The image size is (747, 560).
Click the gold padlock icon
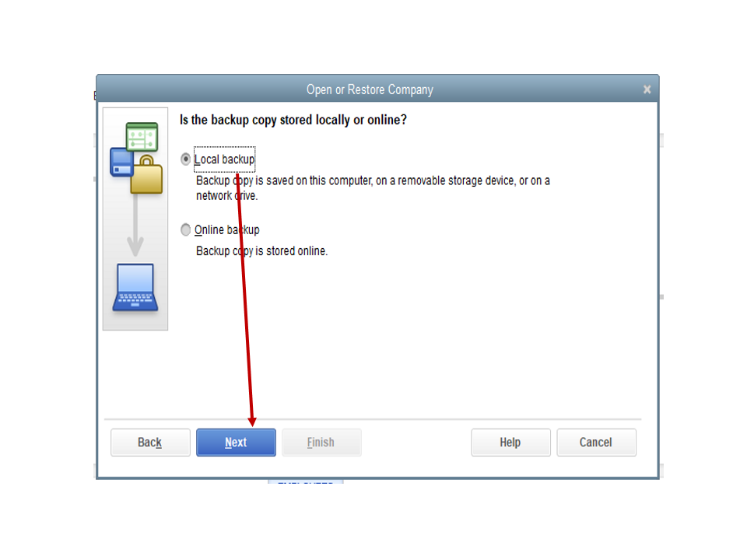(147, 175)
